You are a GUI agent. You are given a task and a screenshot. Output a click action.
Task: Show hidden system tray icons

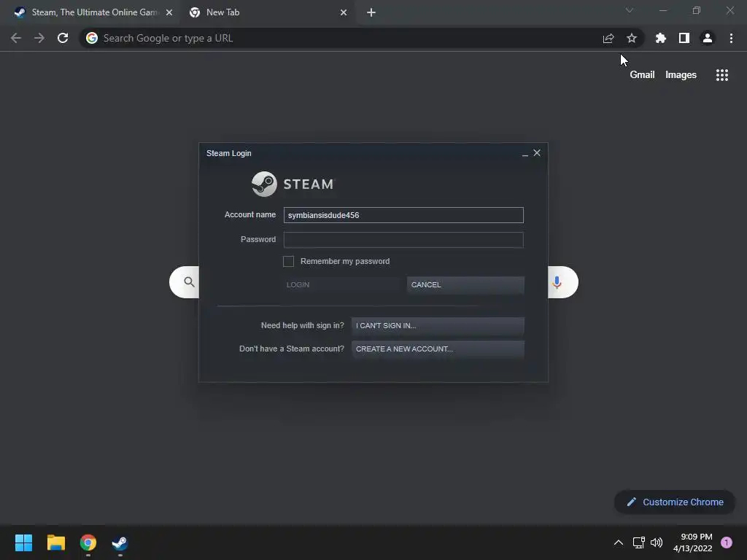[x=619, y=542]
